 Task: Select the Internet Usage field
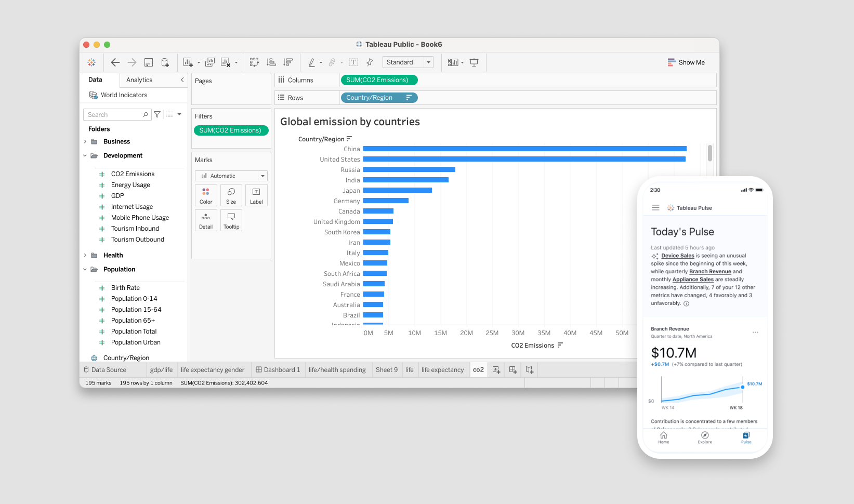[132, 207]
